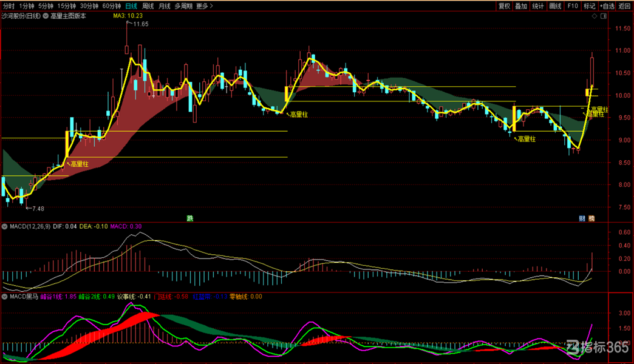Click the green 跌 marker icon
The width and height of the screenshot is (634, 364).
point(190,218)
